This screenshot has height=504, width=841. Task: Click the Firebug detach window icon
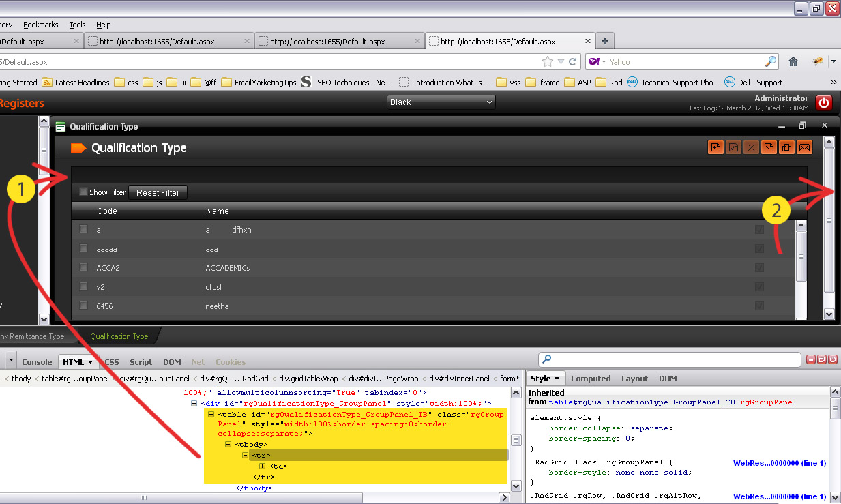click(822, 359)
